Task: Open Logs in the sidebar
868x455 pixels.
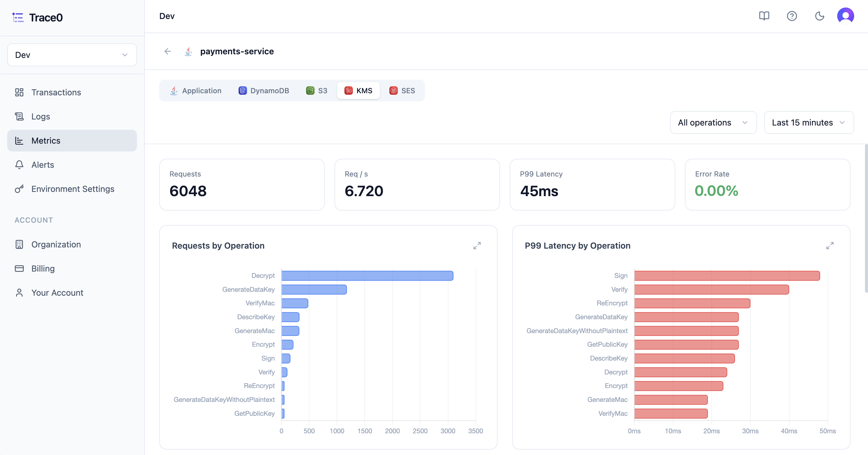Action: [x=72, y=116]
